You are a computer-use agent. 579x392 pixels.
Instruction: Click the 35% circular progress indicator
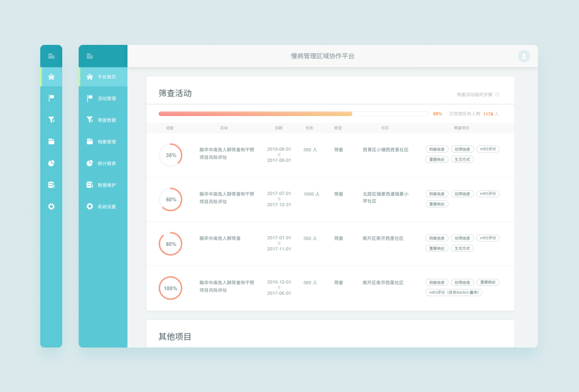(171, 155)
